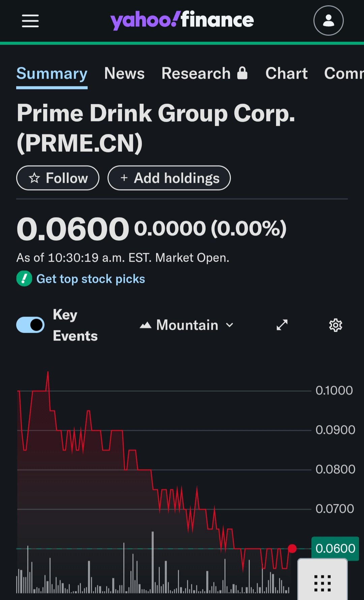This screenshot has height=600, width=364.
Task: Click the lock icon beside Research
Action: click(x=242, y=73)
